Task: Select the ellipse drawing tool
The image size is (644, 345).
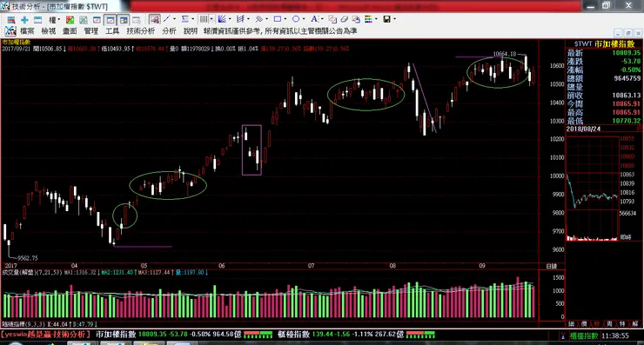Action: 296,19
